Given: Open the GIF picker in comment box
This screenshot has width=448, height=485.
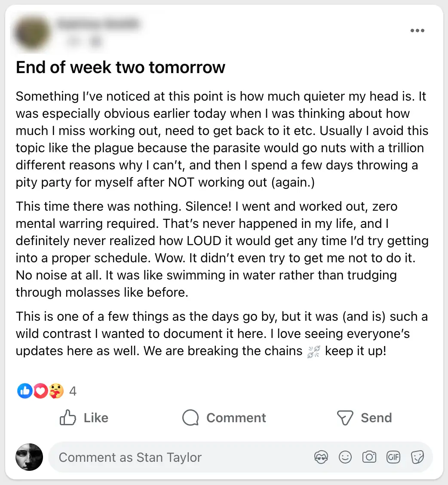Looking at the screenshot, I should 393,457.
